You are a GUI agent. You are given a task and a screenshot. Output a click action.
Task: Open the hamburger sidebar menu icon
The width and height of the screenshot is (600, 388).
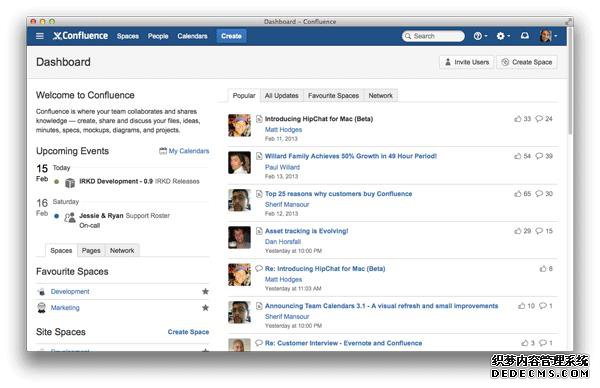(x=40, y=36)
